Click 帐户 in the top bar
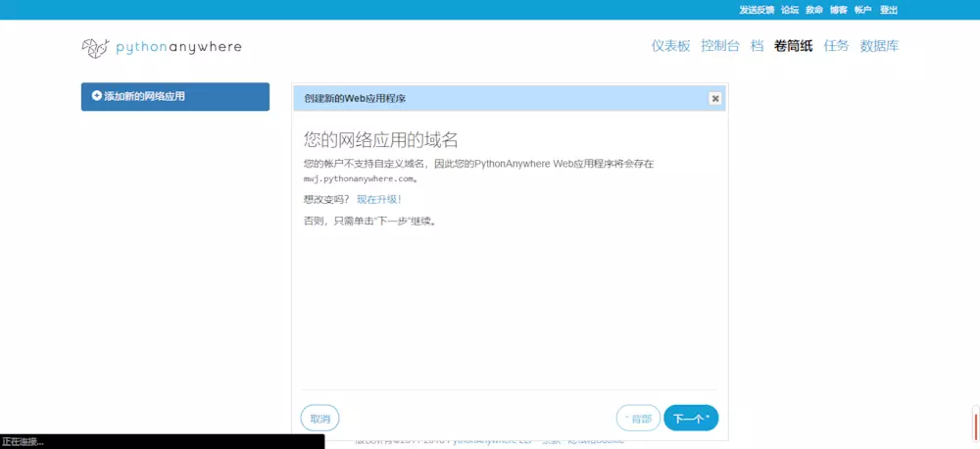This screenshot has width=980, height=449. (862, 10)
